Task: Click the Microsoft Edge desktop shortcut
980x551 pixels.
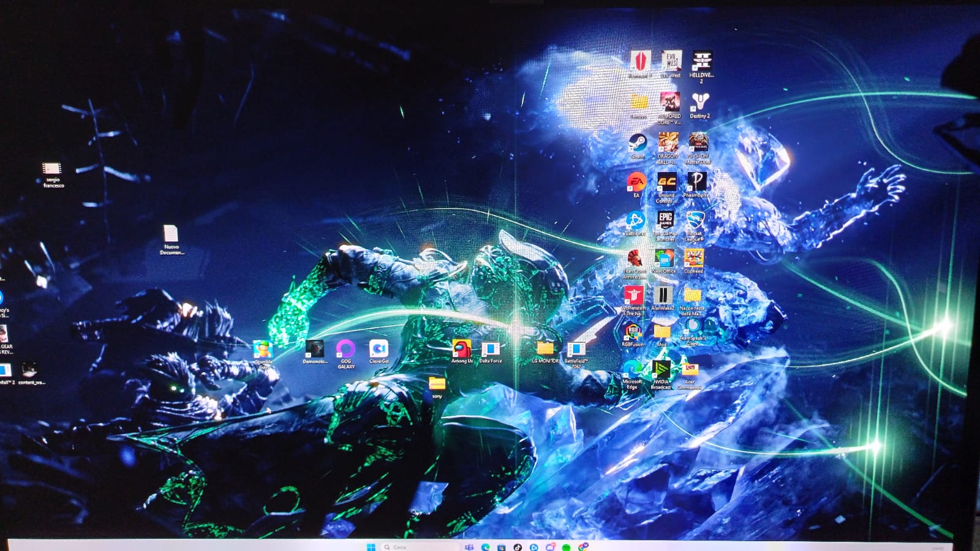Action: pos(632,370)
